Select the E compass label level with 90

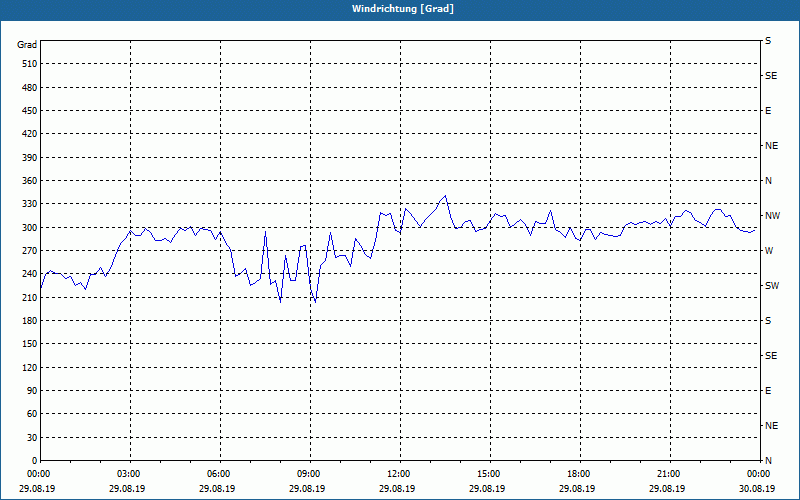(768, 391)
